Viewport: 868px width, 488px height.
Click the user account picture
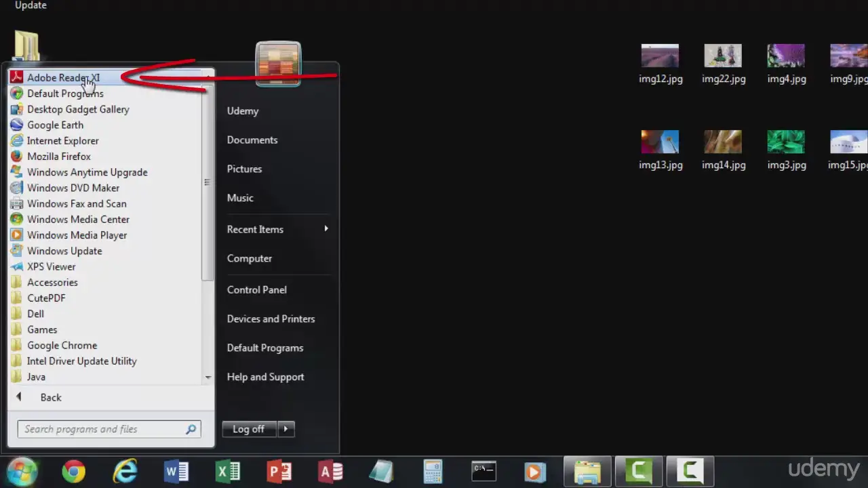[278, 64]
